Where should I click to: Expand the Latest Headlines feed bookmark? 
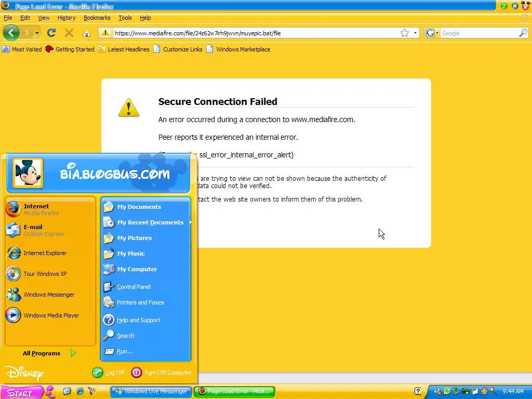[124, 49]
